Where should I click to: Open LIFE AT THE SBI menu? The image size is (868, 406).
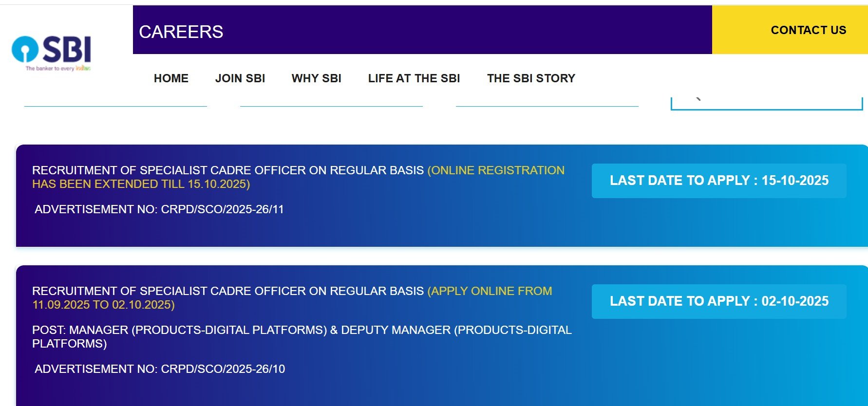pos(414,78)
